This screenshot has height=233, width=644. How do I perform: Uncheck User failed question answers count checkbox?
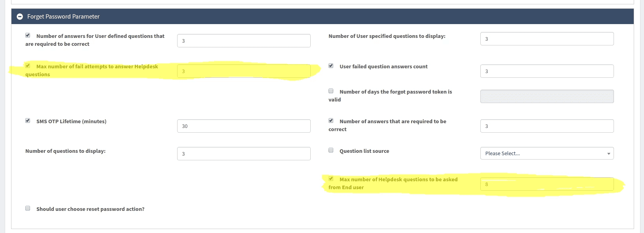pyautogui.click(x=331, y=66)
